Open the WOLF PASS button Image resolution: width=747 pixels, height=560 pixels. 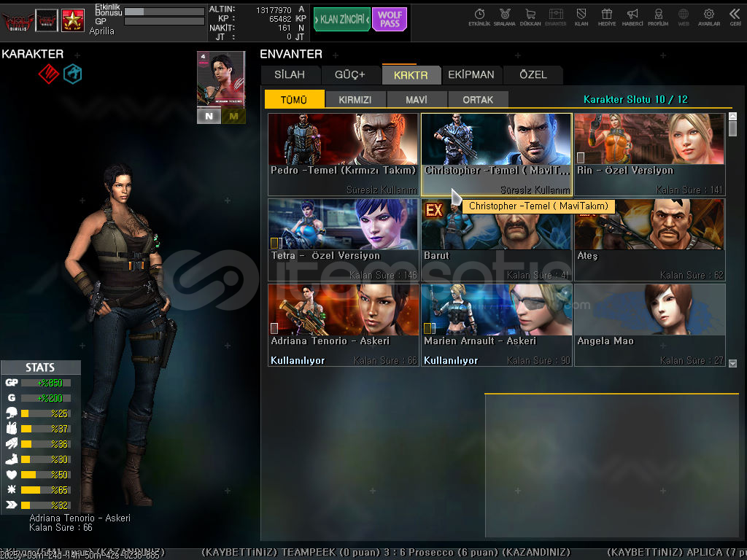point(390,20)
